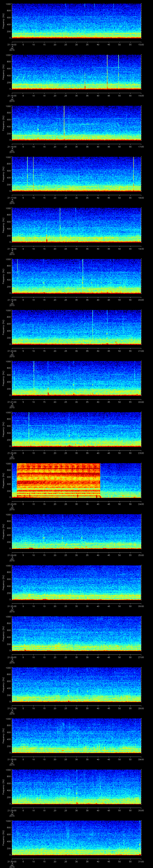The width and height of the screenshot is (153, 868).
Task: Click the red low-frequency burst at 16 seconds in the 21:18 spectrogram
Action: click(47, 239)
